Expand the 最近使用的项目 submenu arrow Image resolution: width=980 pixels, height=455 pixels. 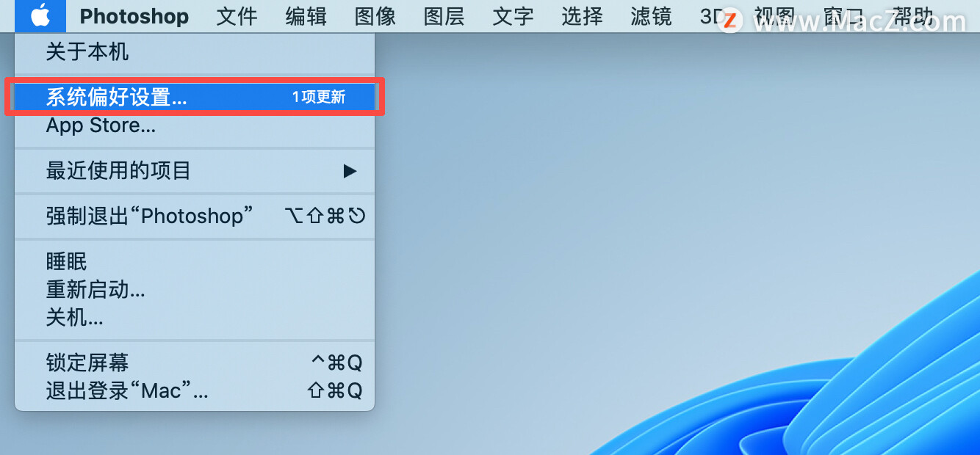coord(350,171)
